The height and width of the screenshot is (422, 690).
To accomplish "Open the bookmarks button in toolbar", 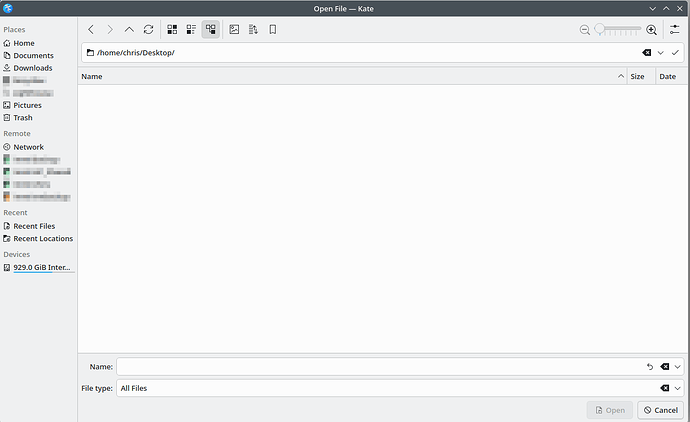I will click(x=272, y=30).
